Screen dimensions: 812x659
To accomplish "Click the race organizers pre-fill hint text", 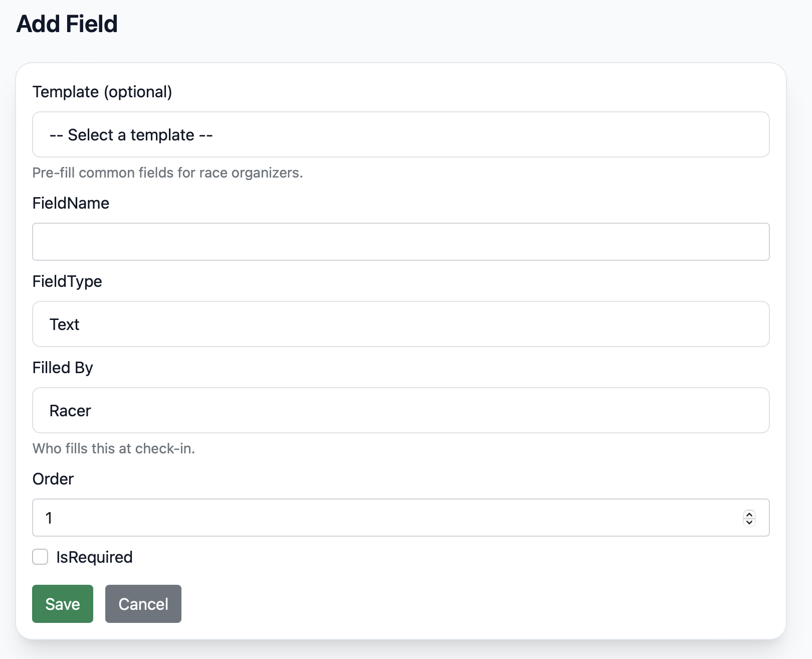I will [167, 173].
